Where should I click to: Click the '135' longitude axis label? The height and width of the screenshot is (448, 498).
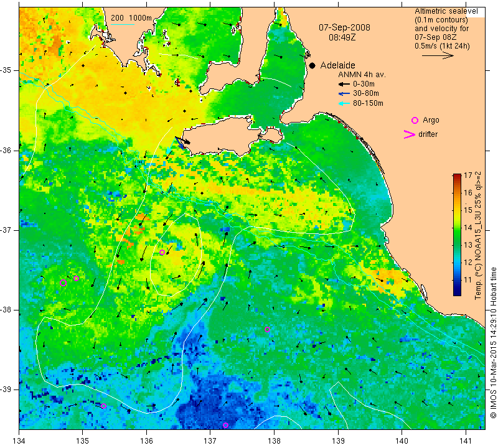click(83, 441)
